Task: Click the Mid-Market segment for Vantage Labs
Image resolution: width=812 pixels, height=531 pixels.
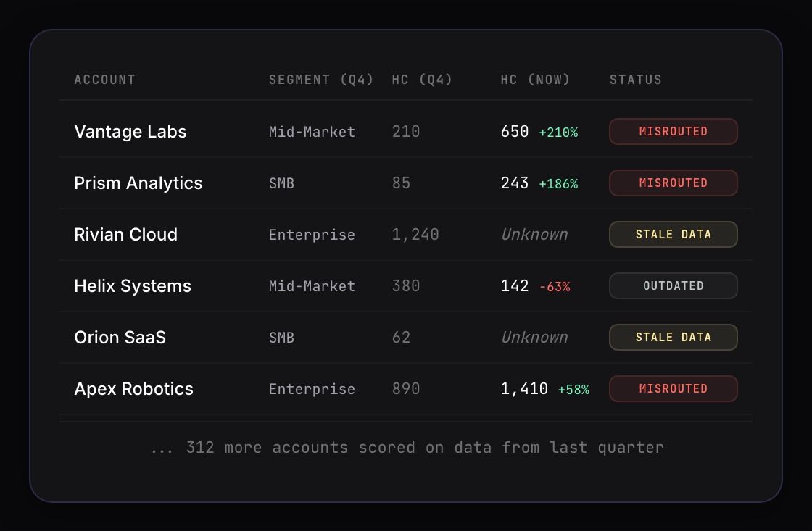Action: [x=312, y=132]
